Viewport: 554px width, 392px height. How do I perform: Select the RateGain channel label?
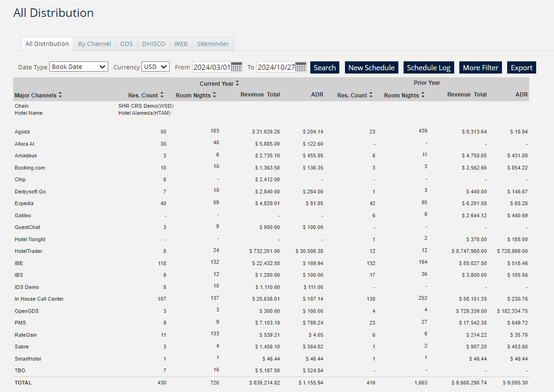(25, 335)
